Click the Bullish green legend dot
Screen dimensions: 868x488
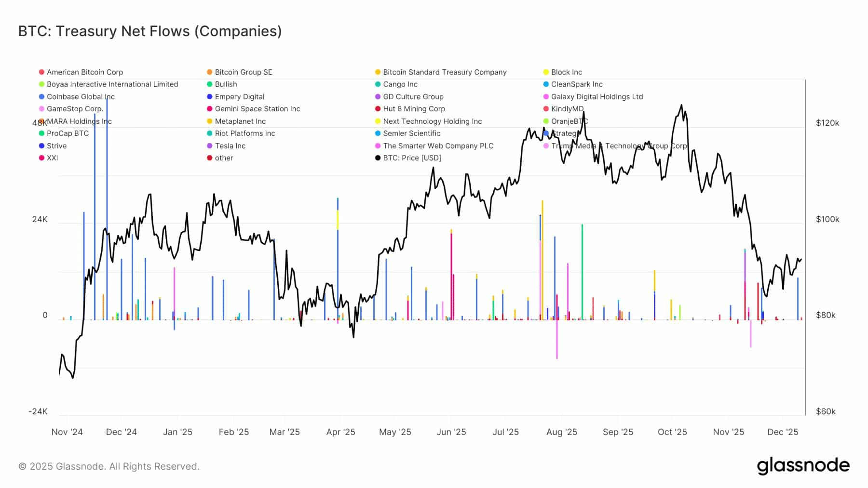pyautogui.click(x=210, y=84)
